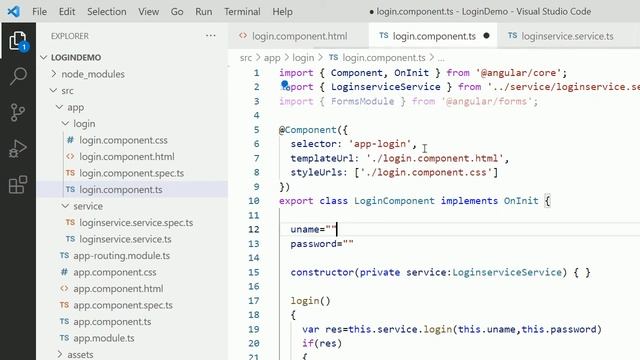This screenshot has width=640, height=360.
Task: Open the Search view in activity bar
Action: tap(18, 76)
